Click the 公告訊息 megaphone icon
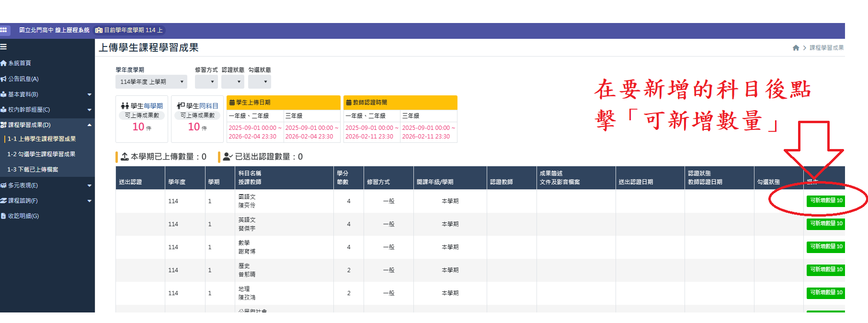Viewport: 868px width, 323px height. (3, 79)
